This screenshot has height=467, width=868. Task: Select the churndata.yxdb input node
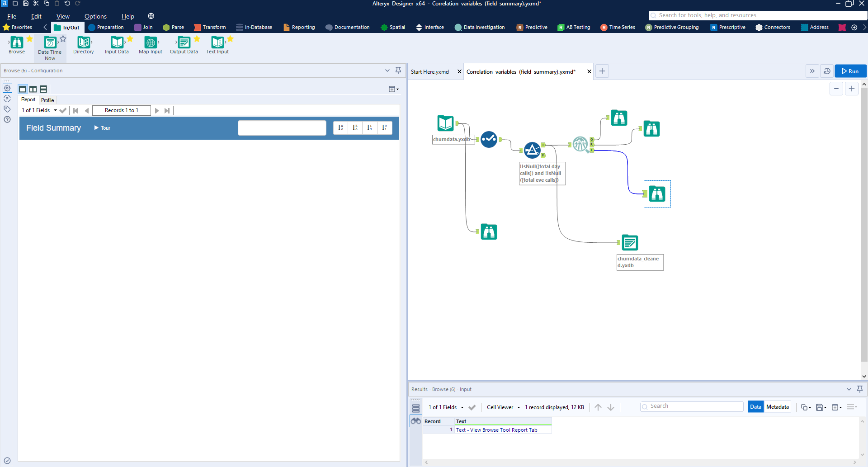point(445,123)
